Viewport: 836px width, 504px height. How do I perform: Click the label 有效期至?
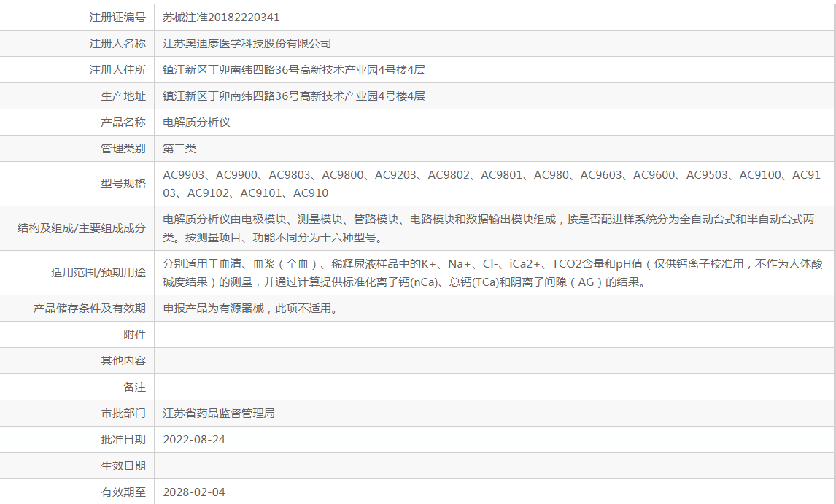123,492
